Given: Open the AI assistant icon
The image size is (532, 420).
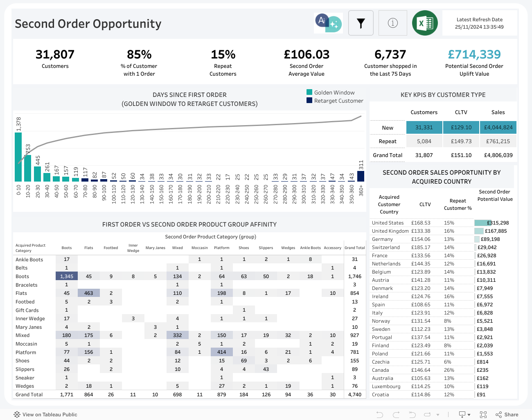Looking at the screenshot, I should (x=328, y=23).
